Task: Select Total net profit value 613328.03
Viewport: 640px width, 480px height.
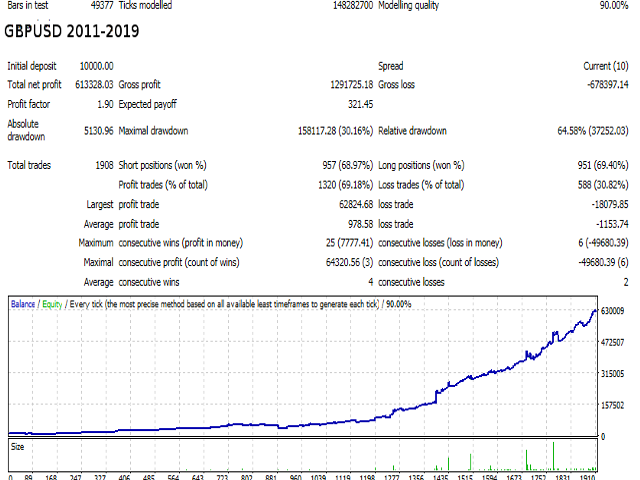Action: coord(94,84)
